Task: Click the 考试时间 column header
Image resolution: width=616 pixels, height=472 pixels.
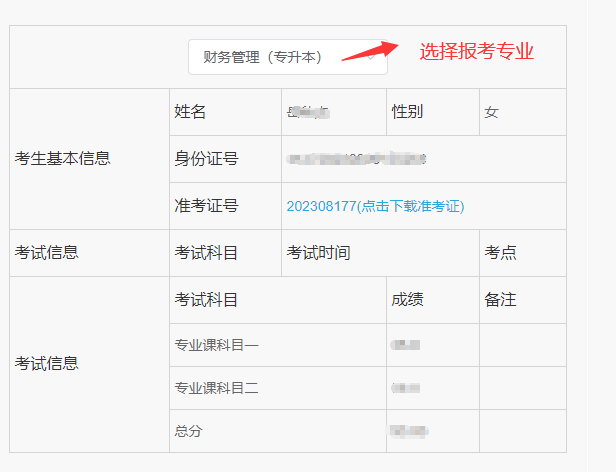Action: click(318, 253)
